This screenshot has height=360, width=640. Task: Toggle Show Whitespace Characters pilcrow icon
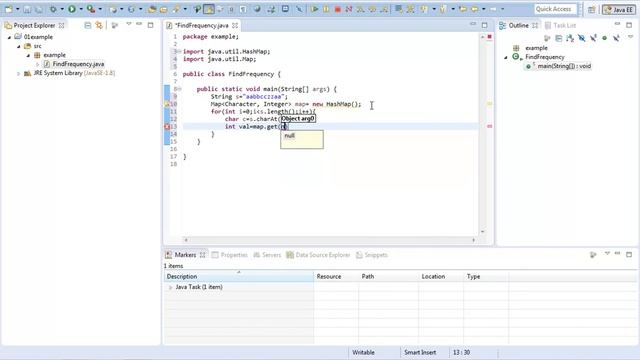tap(243, 9)
